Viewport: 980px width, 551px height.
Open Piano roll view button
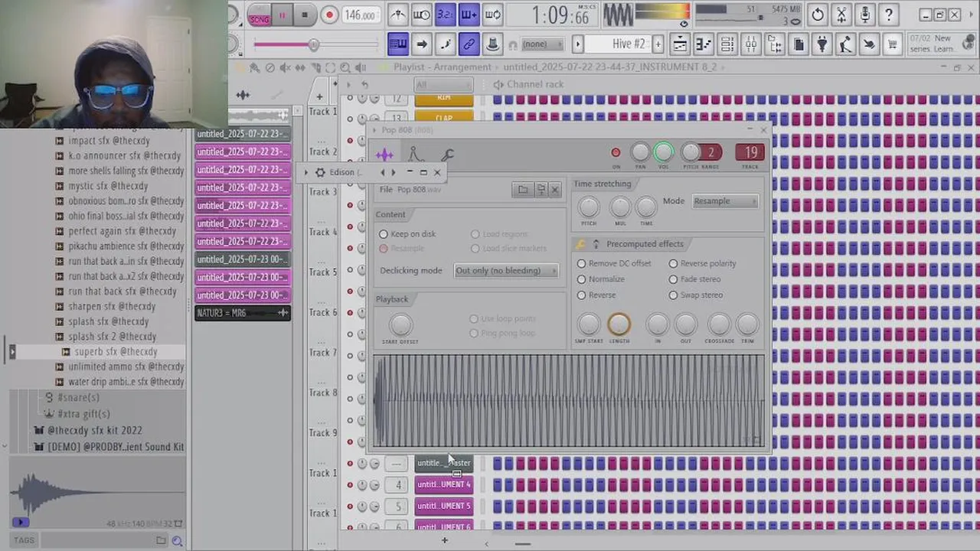703,44
